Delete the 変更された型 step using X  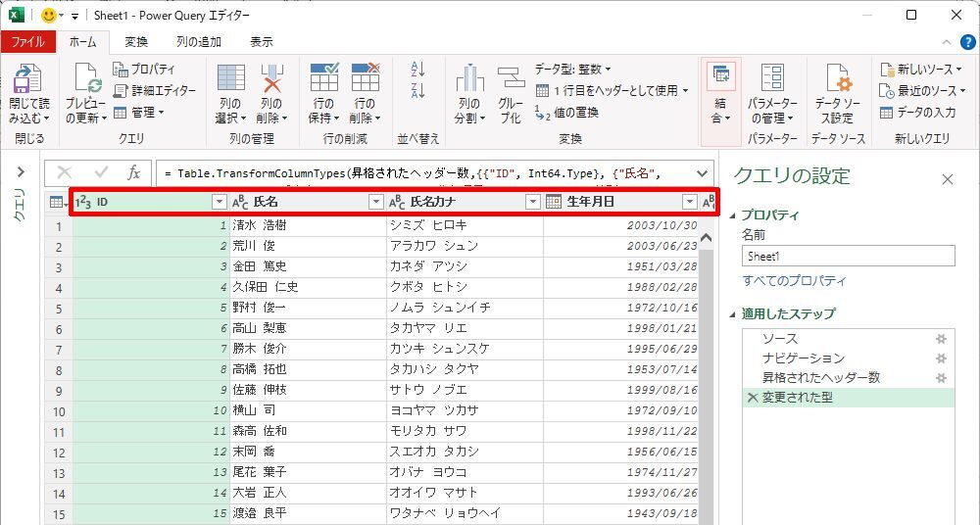coord(752,398)
